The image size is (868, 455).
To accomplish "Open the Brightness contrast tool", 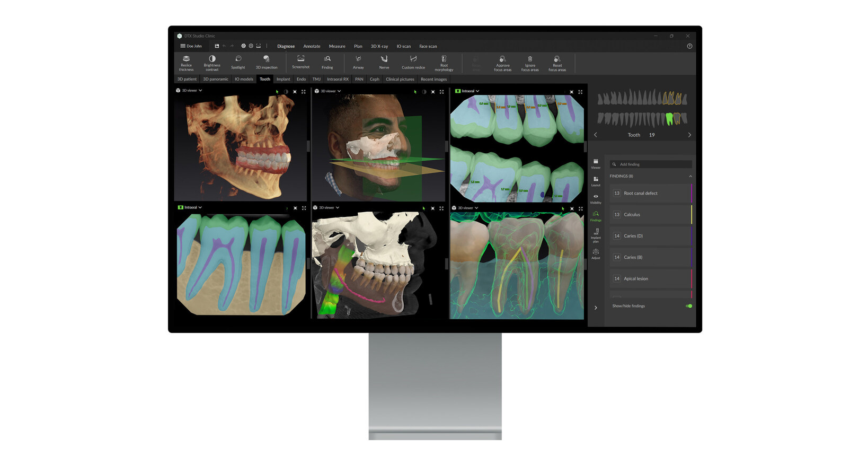I will click(212, 63).
